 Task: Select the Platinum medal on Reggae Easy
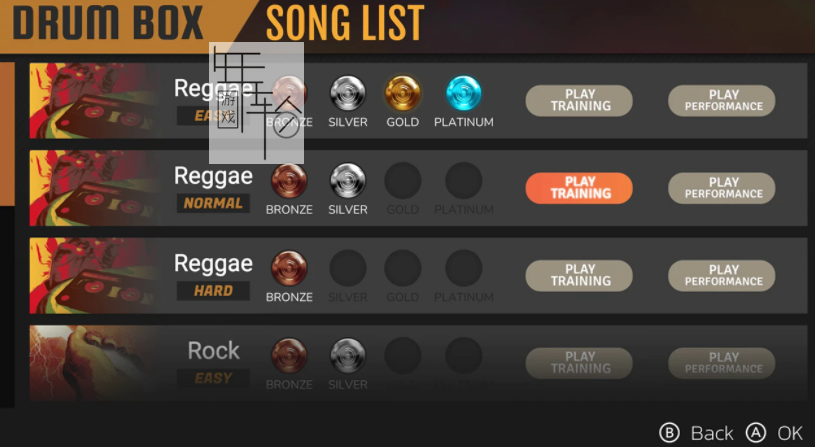click(x=464, y=93)
